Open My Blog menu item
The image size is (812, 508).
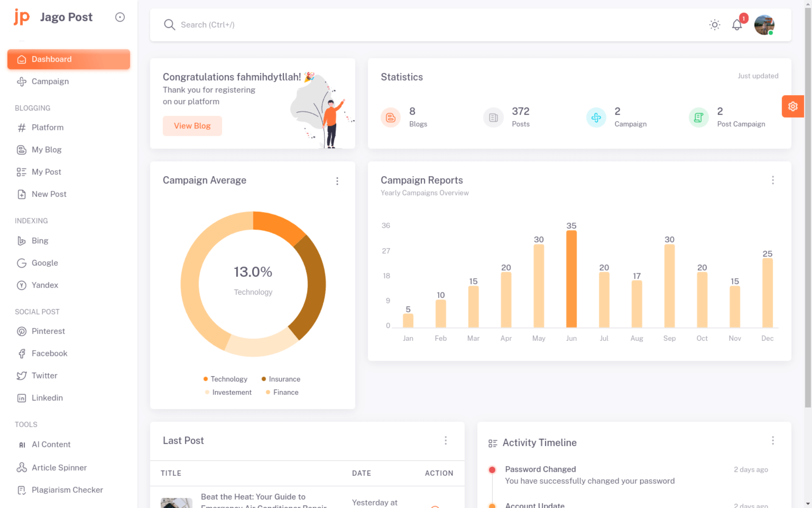point(47,149)
